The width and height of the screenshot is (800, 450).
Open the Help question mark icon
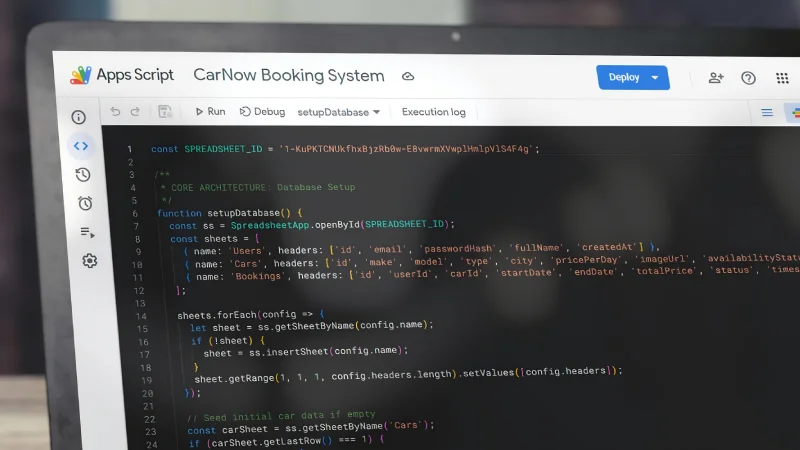tap(748, 78)
